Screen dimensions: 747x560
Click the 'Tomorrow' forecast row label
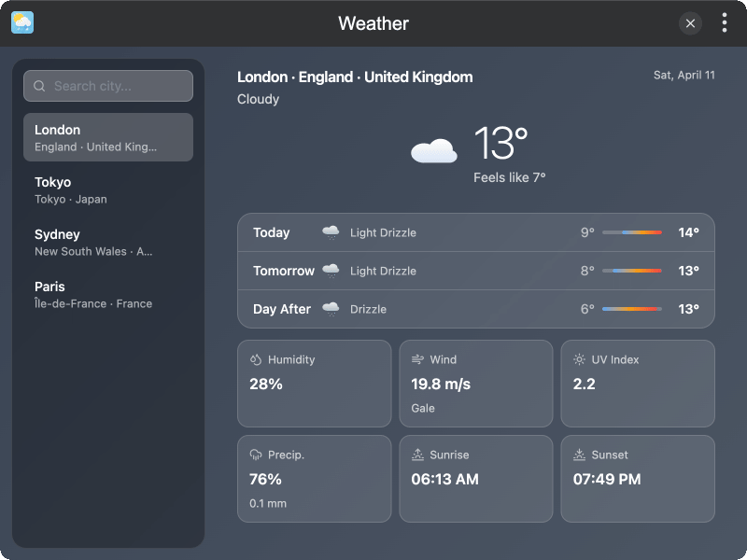click(x=284, y=271)
